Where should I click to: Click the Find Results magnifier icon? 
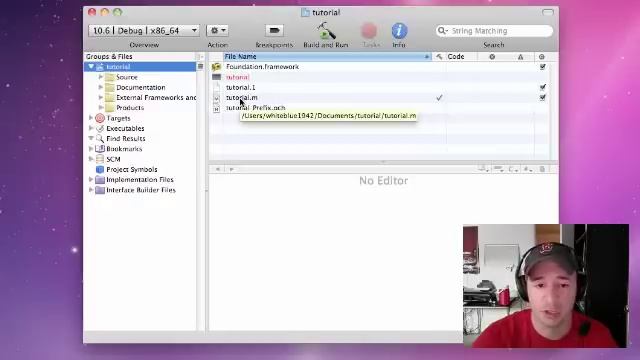coord(100,139)
